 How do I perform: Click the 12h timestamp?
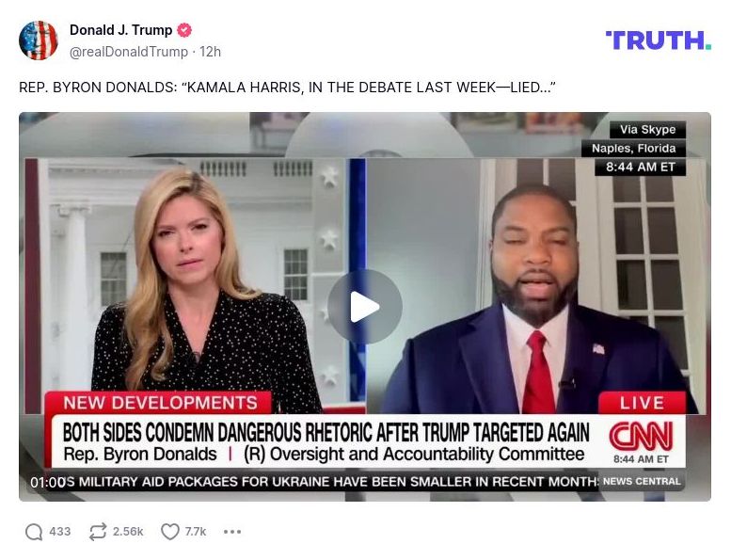tap(210, 52)
